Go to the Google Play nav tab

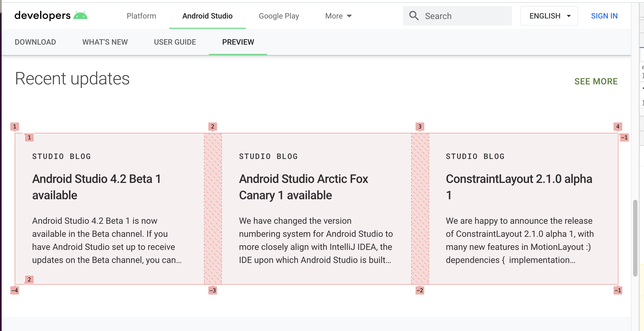[279, 16]
